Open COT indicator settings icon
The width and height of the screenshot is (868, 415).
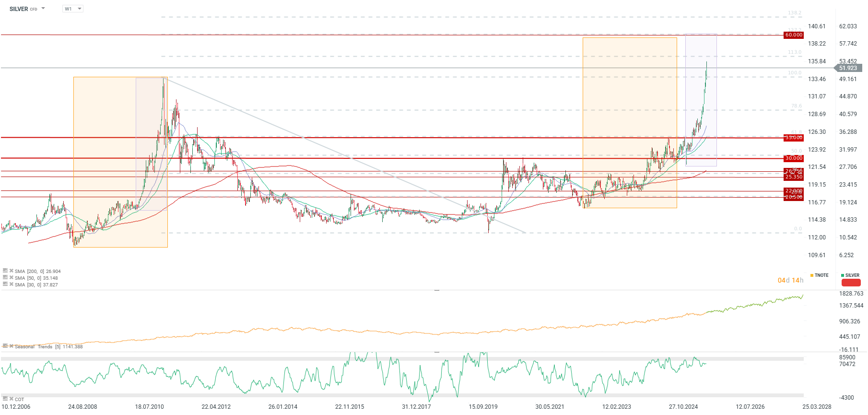tap(5, 399)
